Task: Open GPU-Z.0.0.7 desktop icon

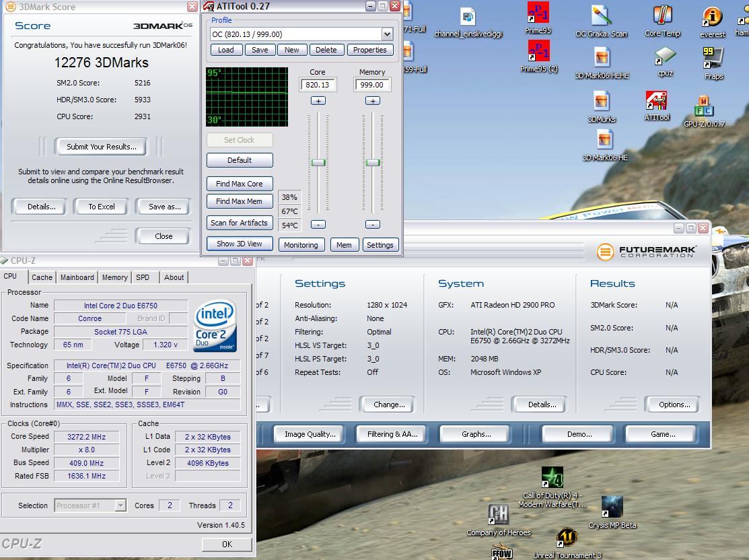Action: (x=704, y=108)
